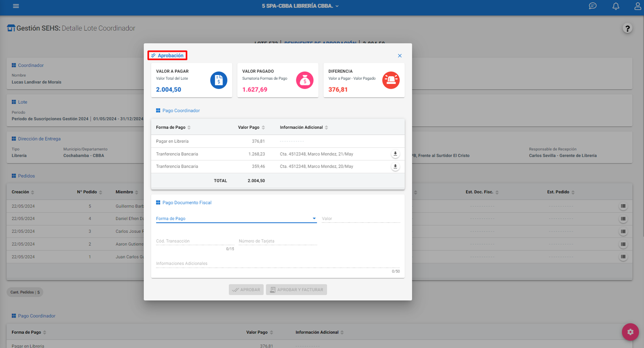Click the Pago Documento Fiscal grid icon
This screenshot has height=348, width=644.
pyautogui.click(x=158, y=202)
